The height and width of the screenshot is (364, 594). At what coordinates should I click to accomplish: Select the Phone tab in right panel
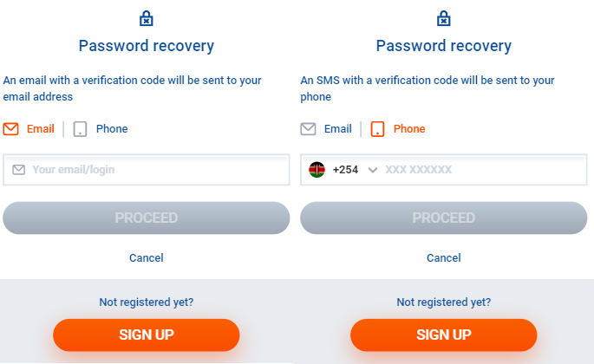click(x=409, y=129)
